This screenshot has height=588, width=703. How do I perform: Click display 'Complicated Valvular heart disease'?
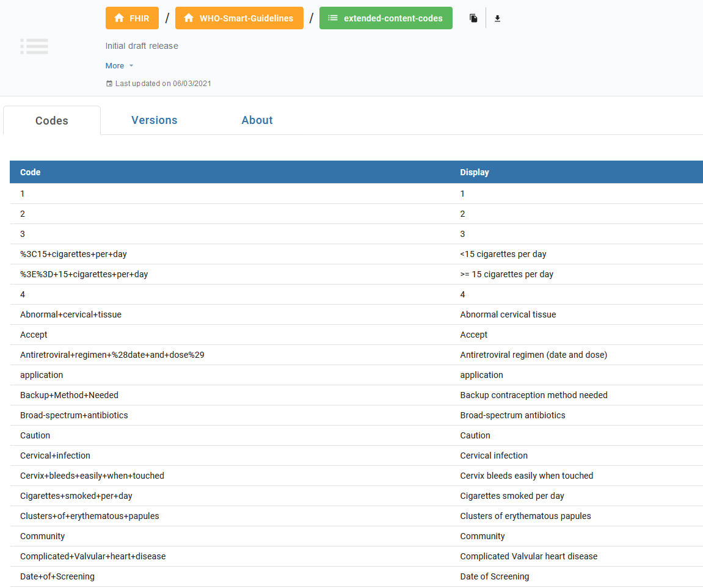[x=528, y=557]
